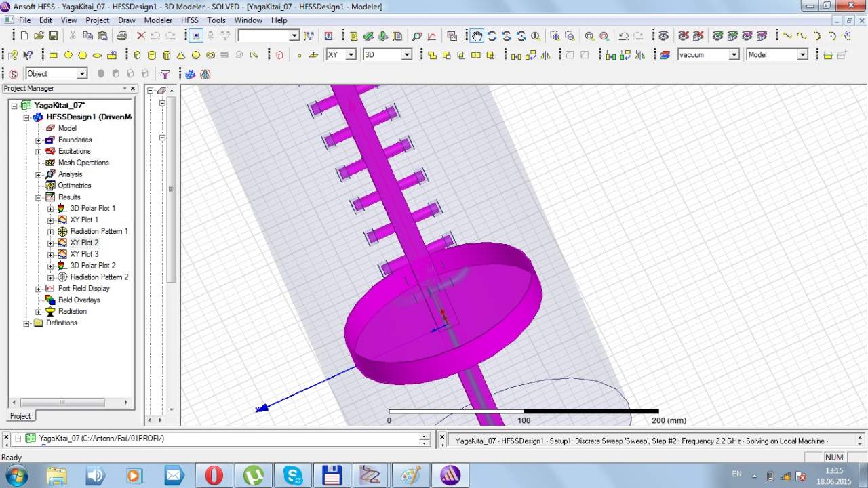The height and width of the screenshot is (488, 868).
Task: Open the XY drawing plane dropdown
Action: coord(351,55)
